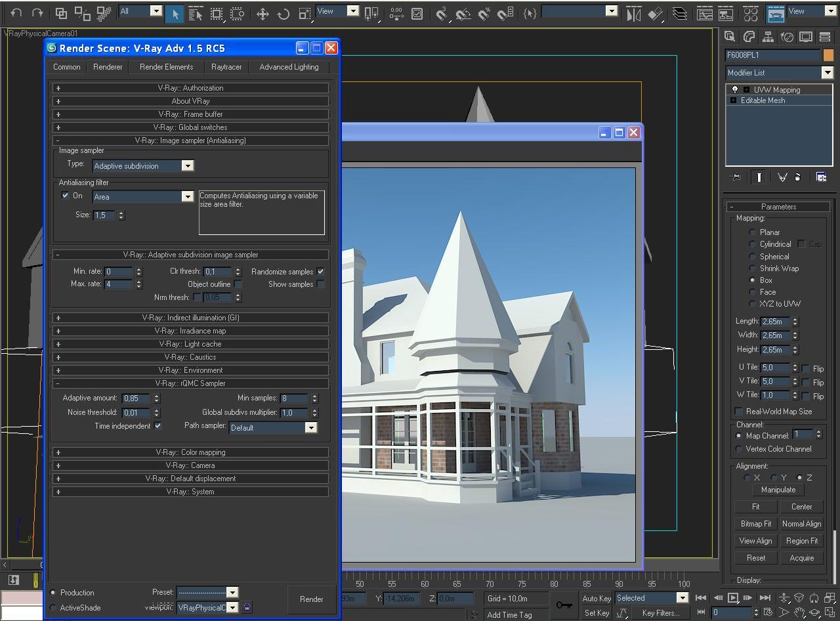Toggle the Randomize samples checkbox
Image resolution: width=840 pixels, height=621 pixels.
pos(320,271)
